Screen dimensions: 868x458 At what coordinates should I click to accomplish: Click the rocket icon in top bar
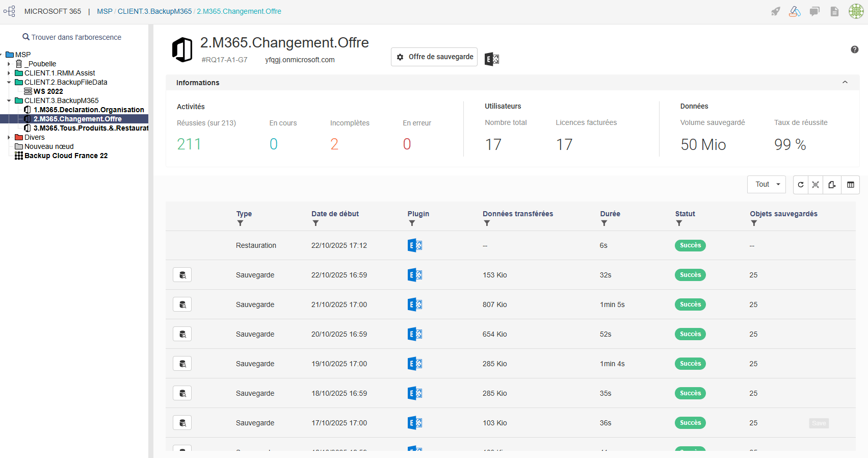(775, 11)
